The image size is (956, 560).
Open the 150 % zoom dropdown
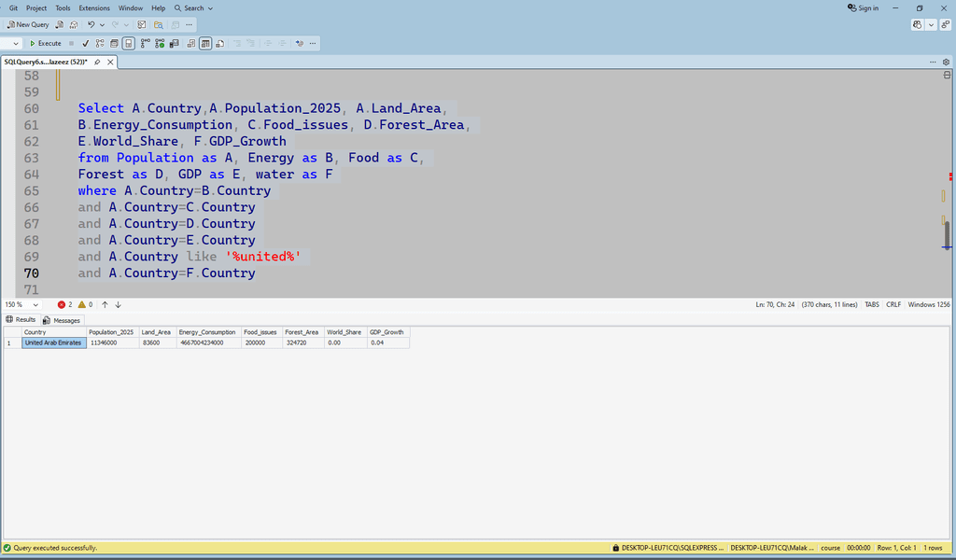[23, 304]
